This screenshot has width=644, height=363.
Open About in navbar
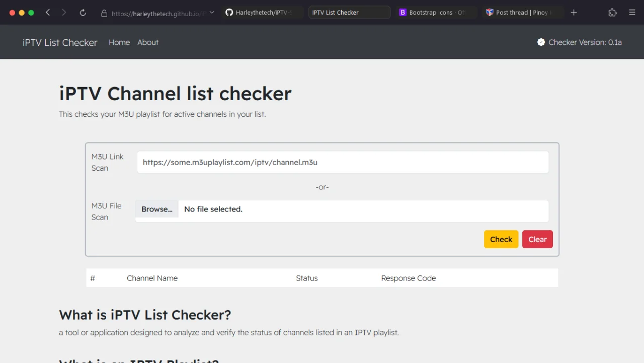tap(148, 42)
